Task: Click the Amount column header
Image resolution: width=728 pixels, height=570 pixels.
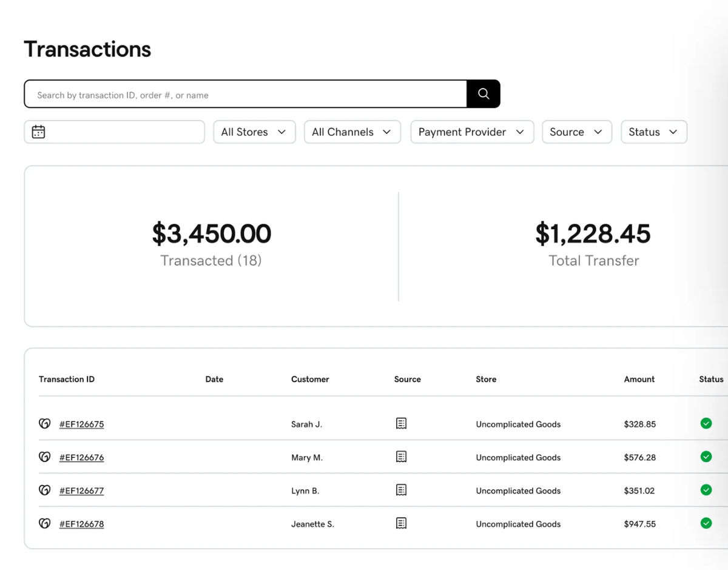Action: (x=639, y=379)
